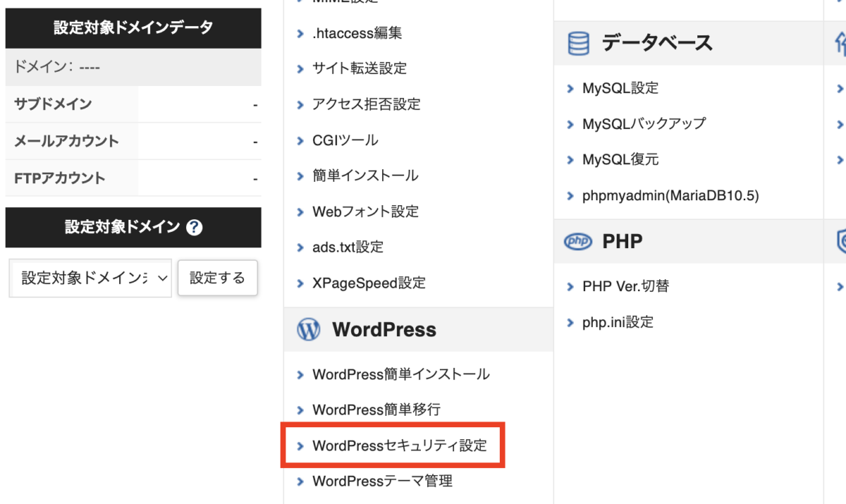
Task: Open アクセス拒否設定
Action: click(367, 104)
